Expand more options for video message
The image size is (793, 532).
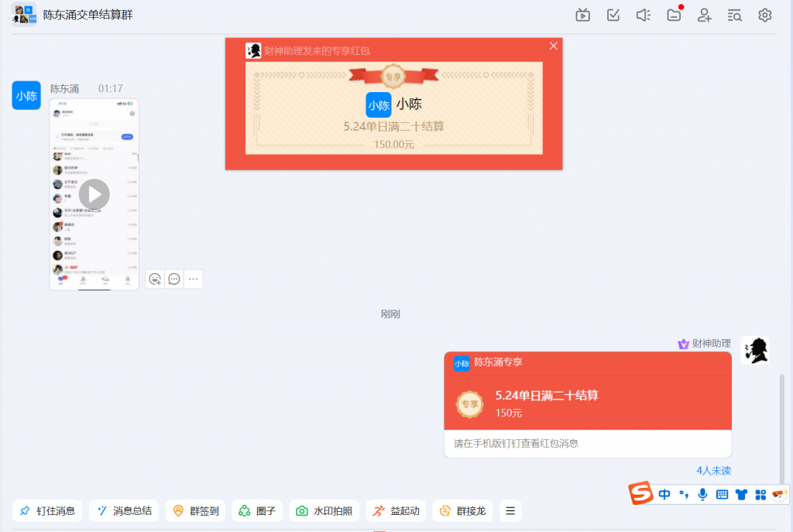tap(194, 279)
